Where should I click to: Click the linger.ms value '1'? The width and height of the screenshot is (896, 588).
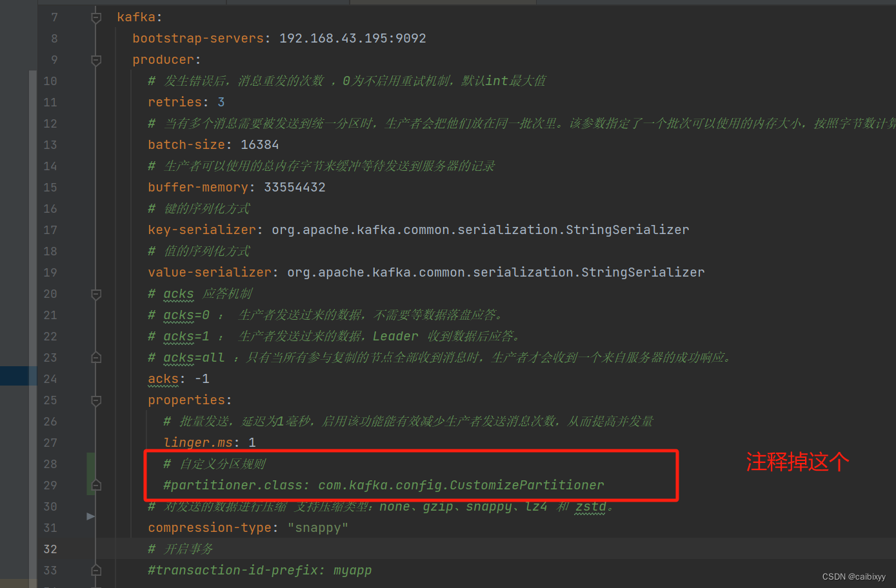click(x=252, y=443)
